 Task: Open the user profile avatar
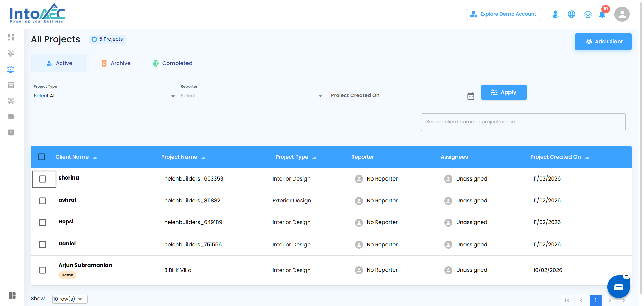coord(622,14)
